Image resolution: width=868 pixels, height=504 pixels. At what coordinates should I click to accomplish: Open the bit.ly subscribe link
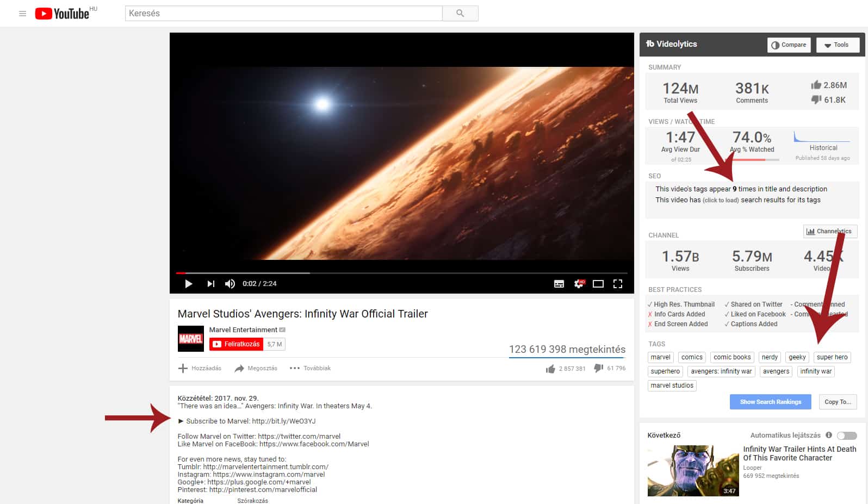284,421
